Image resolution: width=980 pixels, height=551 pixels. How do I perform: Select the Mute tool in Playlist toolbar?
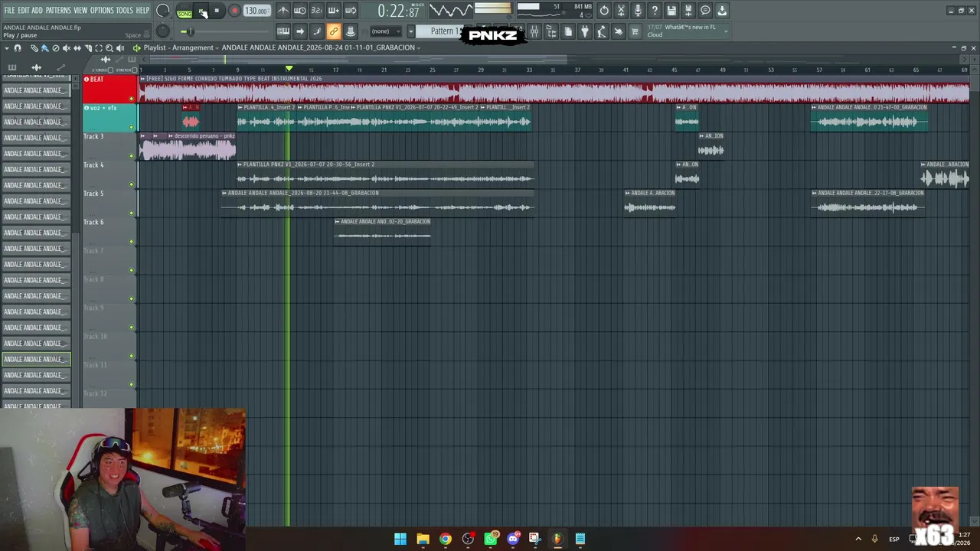(x=66, y=48)
